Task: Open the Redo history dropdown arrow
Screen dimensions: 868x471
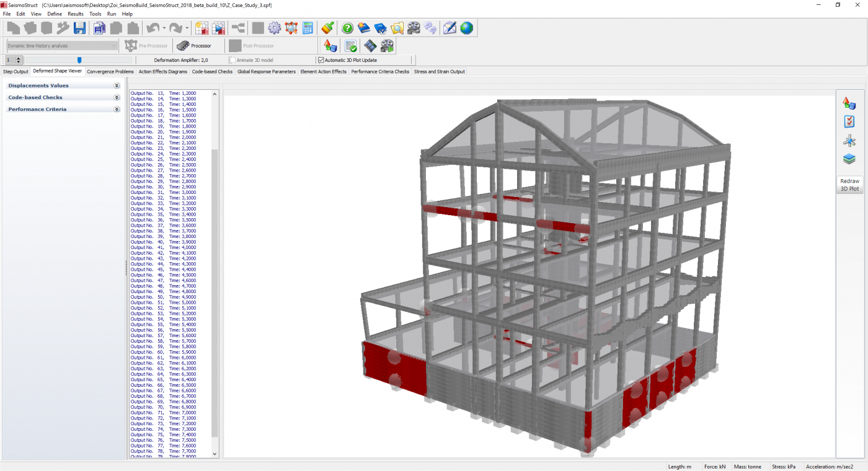Action: [187, 29]
